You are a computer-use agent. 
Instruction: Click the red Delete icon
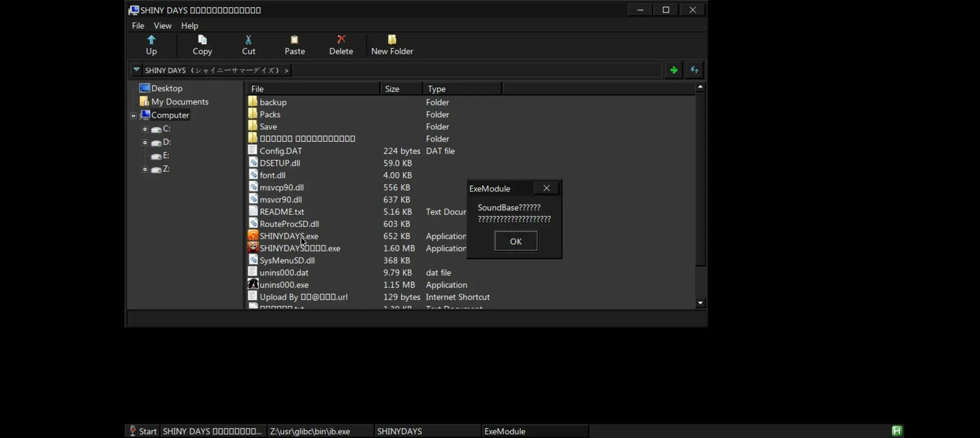[x=341, y=39]
